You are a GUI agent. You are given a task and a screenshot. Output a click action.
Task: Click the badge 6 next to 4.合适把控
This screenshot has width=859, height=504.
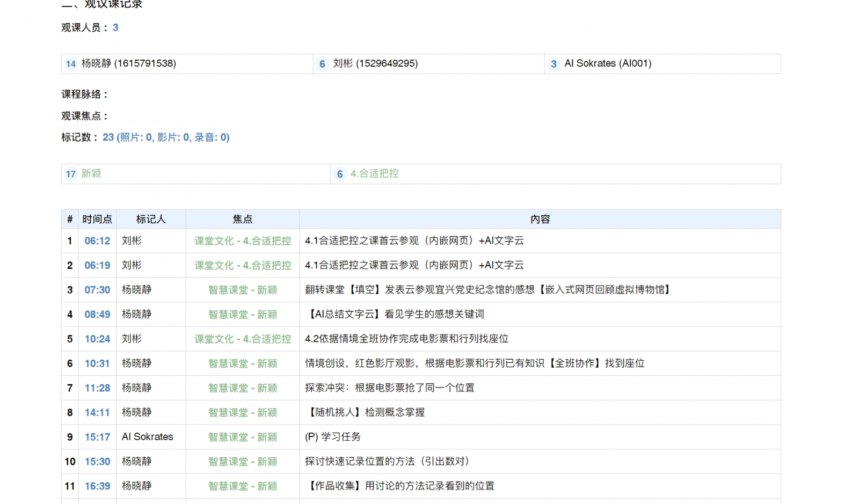coord(339,174)
